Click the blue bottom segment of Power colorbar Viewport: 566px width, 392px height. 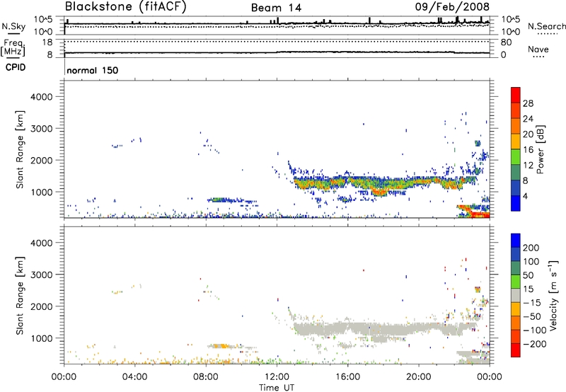[516, 203]
